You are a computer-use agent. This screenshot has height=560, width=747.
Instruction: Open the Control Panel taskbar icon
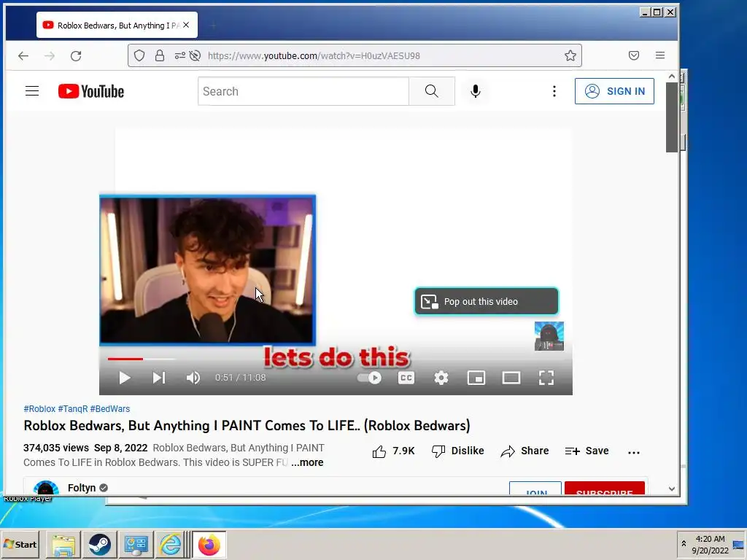136,544
